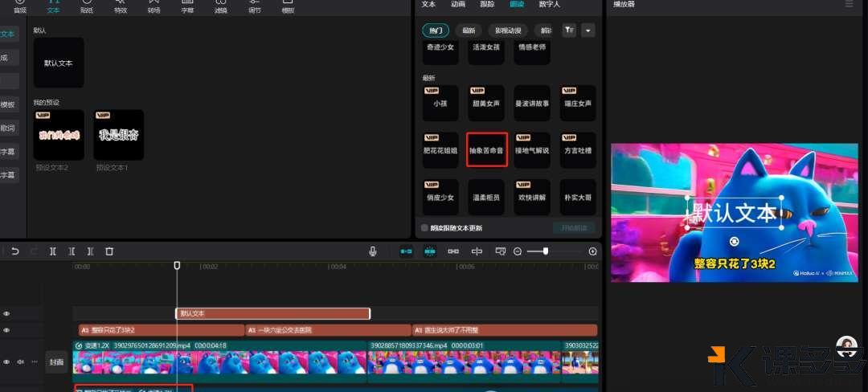Select the 一块六坐公交去医院 subtitle clip
This screenshot has height=392, width=868.
coord(328,330)
